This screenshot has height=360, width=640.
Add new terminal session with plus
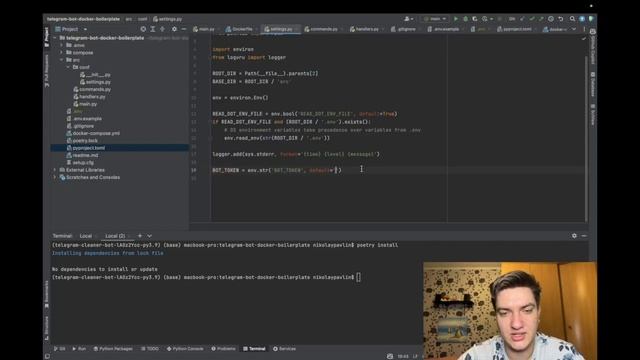click(140, 236)
